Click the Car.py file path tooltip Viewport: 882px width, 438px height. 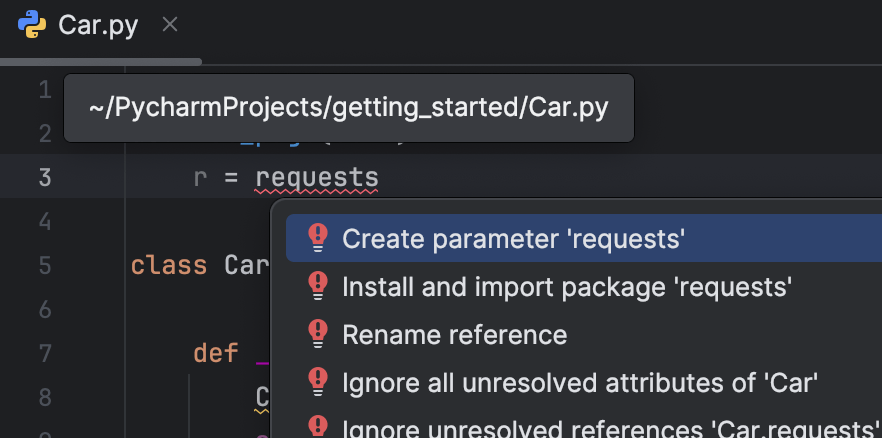click(348, 108)
